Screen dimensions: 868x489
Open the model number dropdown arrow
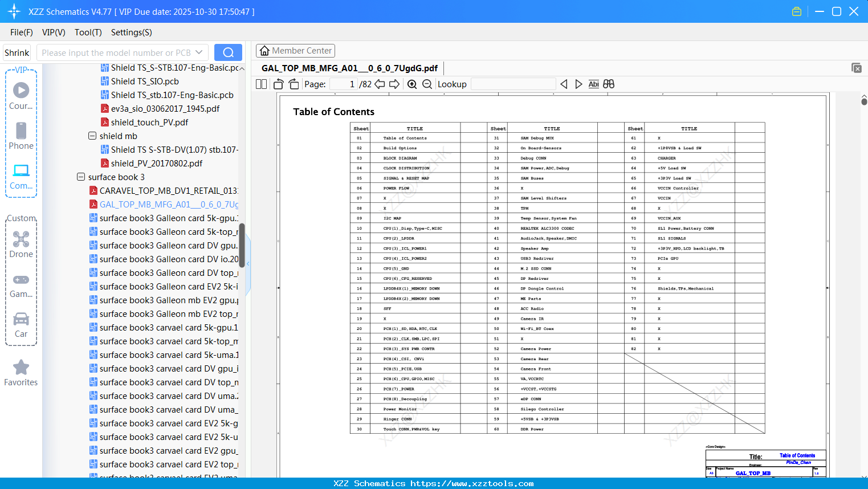coord(199,52)
